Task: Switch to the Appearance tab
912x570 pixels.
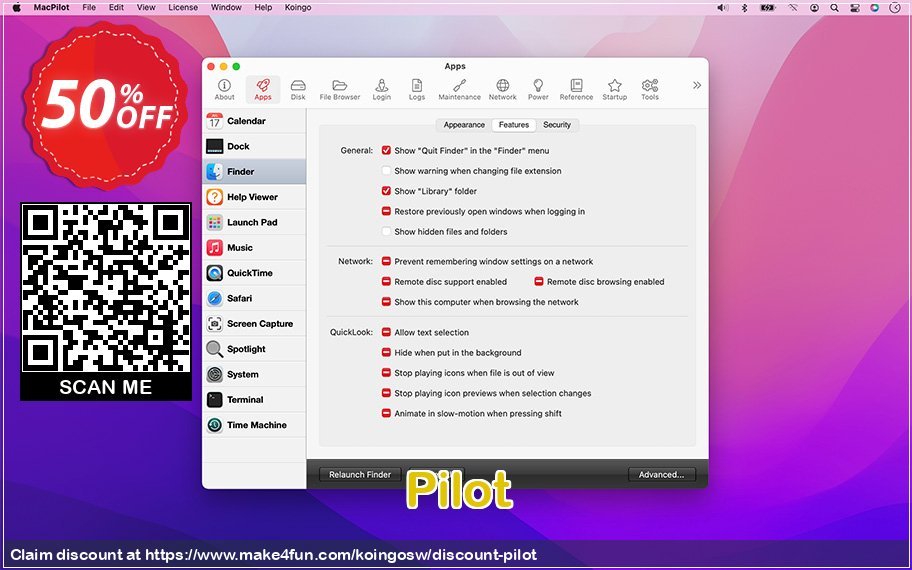Action: (464, 124)
